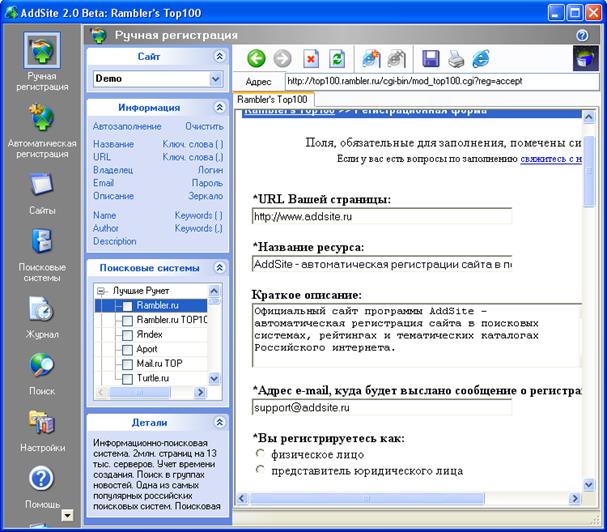The height and width of the screenshot is (532, 607).
Task: Collapse the Лучшие Рунет tree node
Action: 101,291
